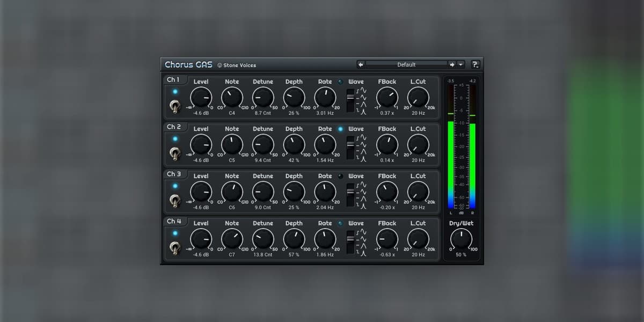This screenshot has height=322, width=644.
Task: Click the Ch 4 Wave shape selector slider
Action: 350,243
